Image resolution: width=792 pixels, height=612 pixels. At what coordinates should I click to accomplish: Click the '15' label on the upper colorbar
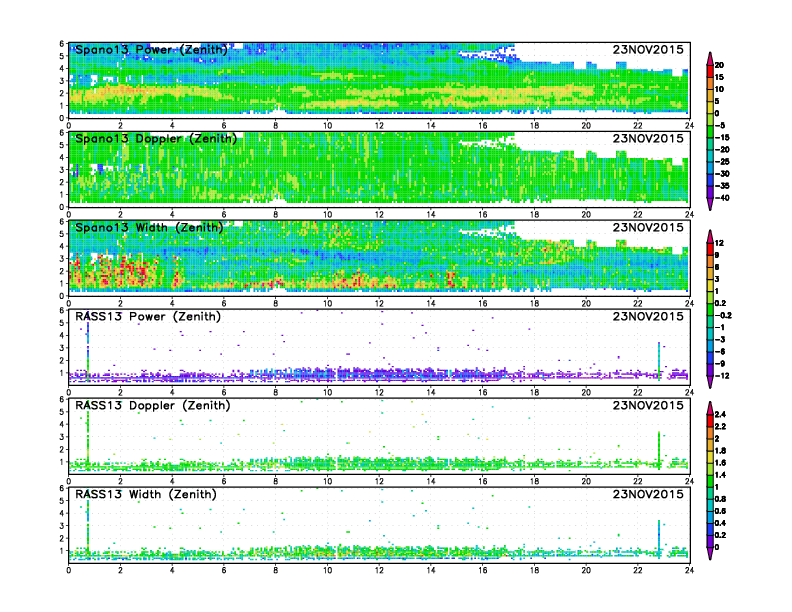[x=719, y=77]
